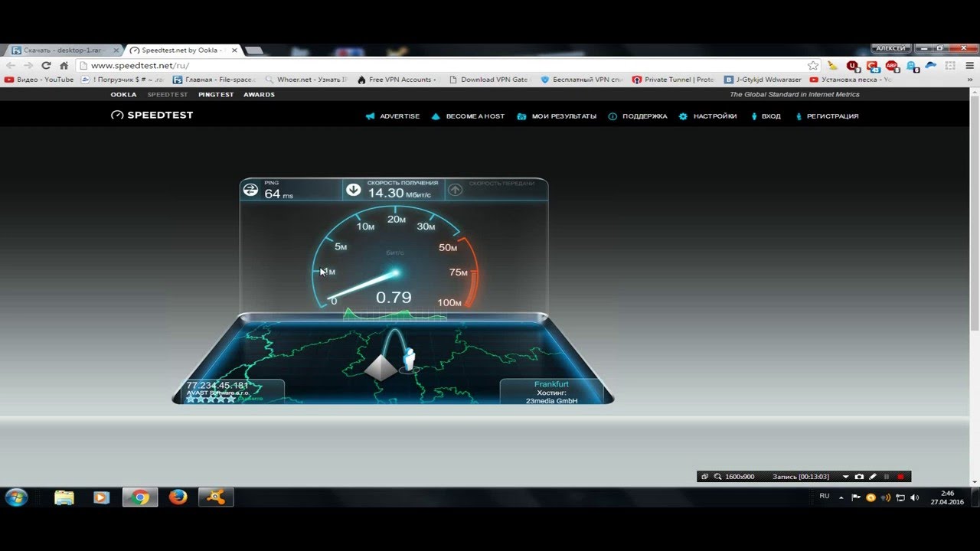The image size is (980, 551).
Task: Open 'Главная - File-space' bookmark
Action: coord(213,80)
